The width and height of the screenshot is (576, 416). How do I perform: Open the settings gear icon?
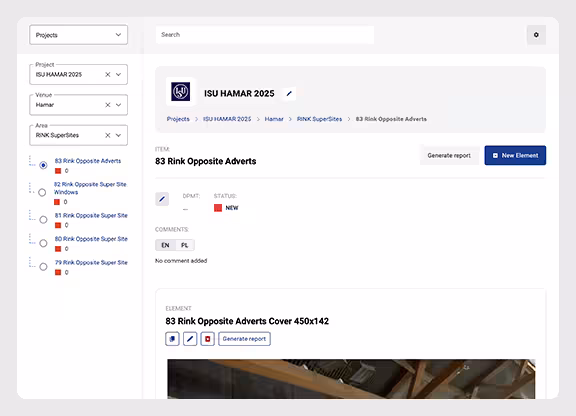[x=536, y=35]
